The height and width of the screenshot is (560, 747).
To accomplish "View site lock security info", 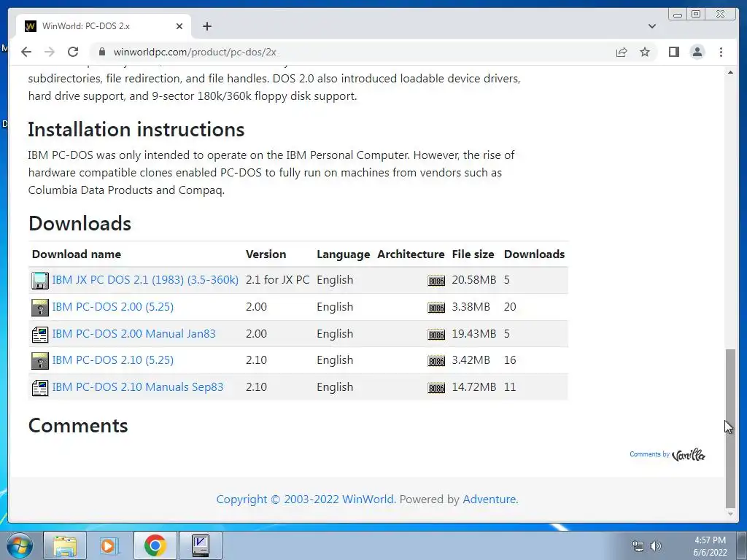I will (x=102, y=52).
